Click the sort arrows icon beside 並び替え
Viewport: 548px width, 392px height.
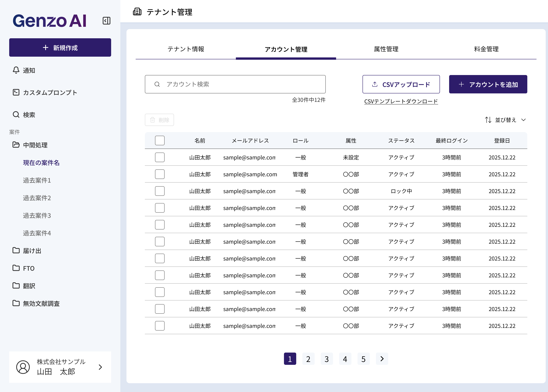[488, 120]
